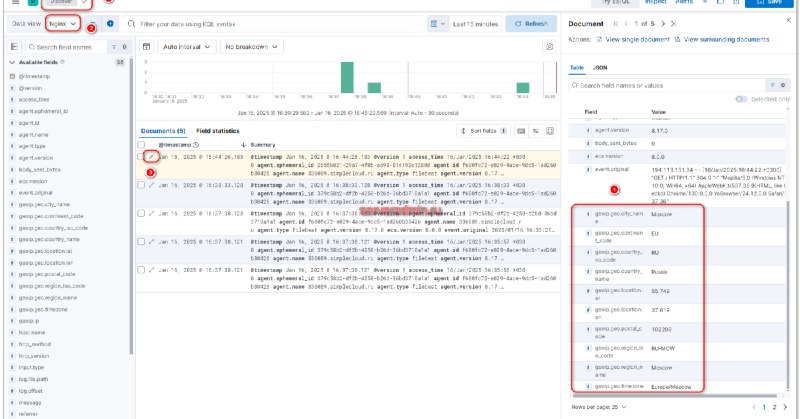
Task: Select checkbox for 16:44:26.183 document row
Action: click(x=141, y=157)
